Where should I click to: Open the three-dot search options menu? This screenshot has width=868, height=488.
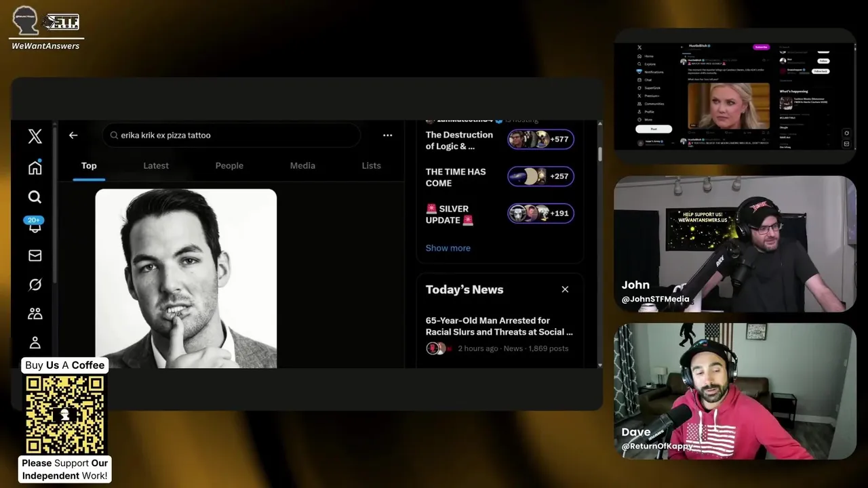point(387,135)
